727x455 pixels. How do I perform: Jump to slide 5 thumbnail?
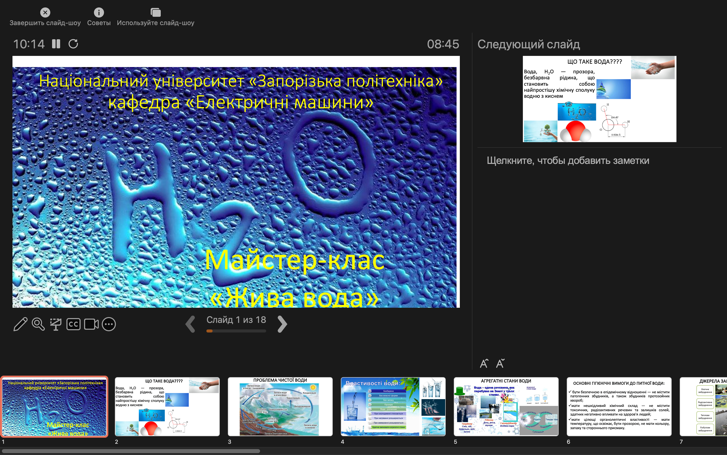506,407
